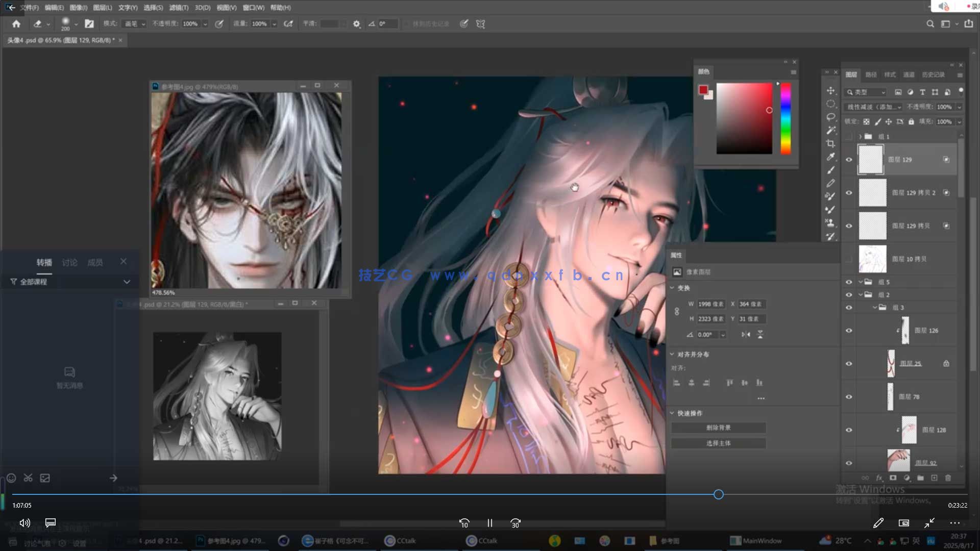
Task: Click the delete layer trash icon
Action: click(x=948, y=478)
